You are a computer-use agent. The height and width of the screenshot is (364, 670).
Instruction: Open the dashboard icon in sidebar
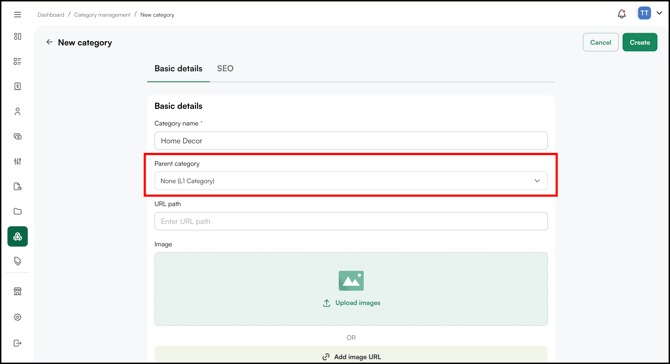(18, 36)
